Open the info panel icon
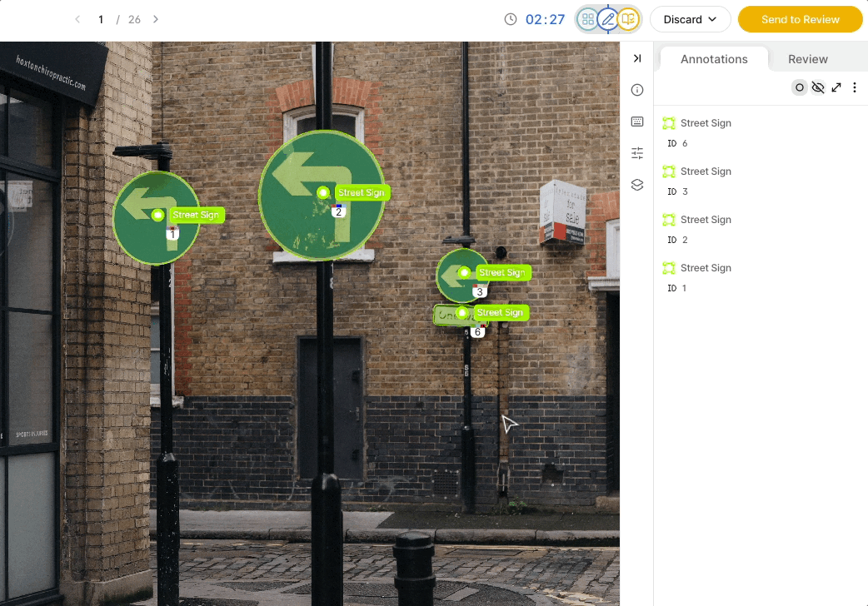 (x=637, y=90)
